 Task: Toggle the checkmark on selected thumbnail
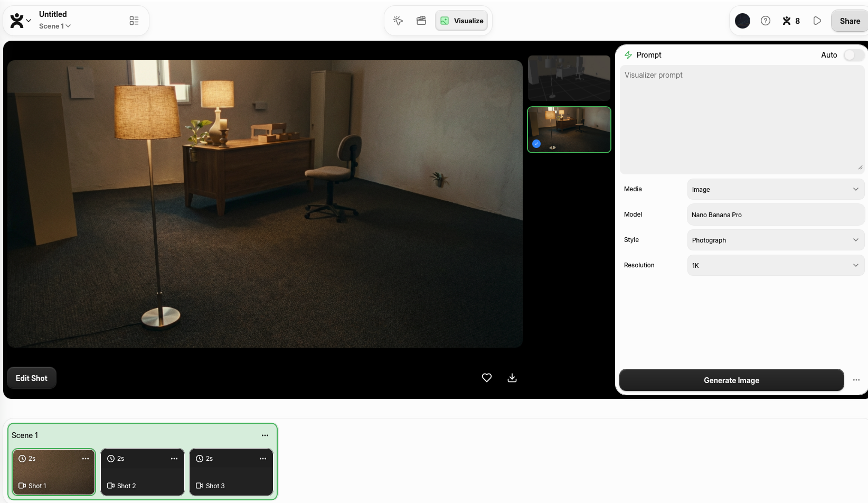536,144
